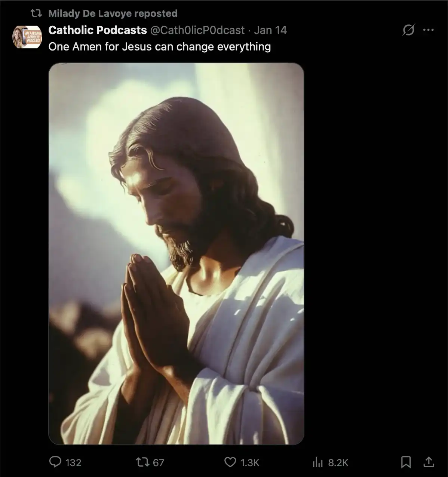
Task: Click the "One Amen for Jesus" post text
Action: coord(160,47)
